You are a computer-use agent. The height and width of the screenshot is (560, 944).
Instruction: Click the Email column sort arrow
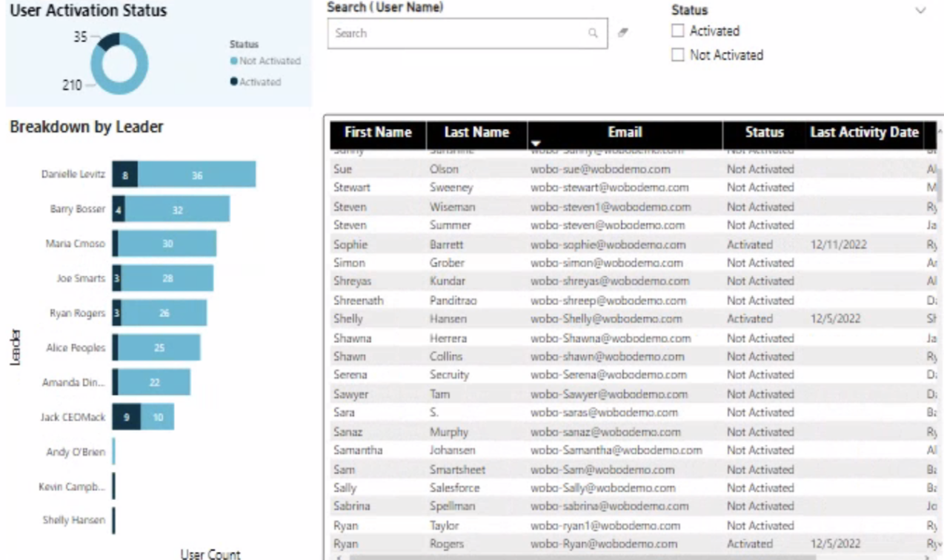pos(536,142)
